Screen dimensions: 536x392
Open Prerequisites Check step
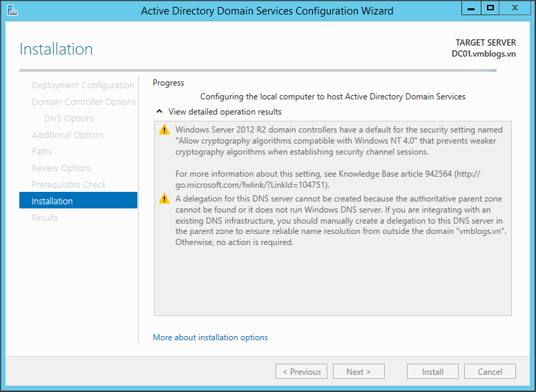click(x=69, y=185)
